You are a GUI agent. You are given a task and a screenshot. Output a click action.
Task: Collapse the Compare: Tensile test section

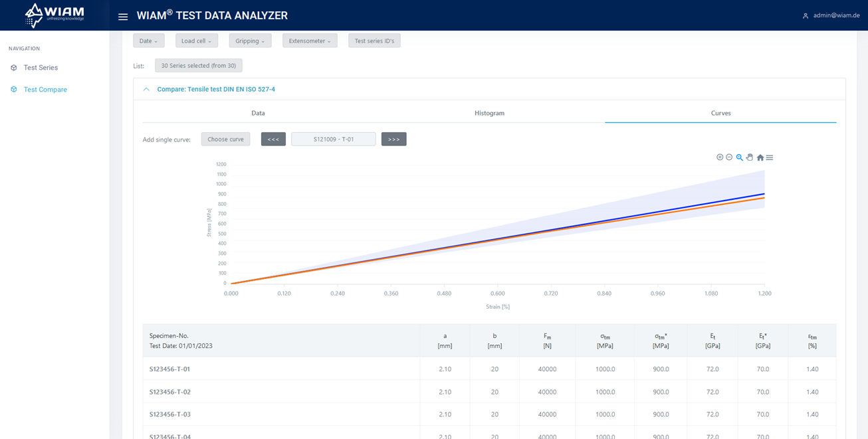tap(146, 90)
